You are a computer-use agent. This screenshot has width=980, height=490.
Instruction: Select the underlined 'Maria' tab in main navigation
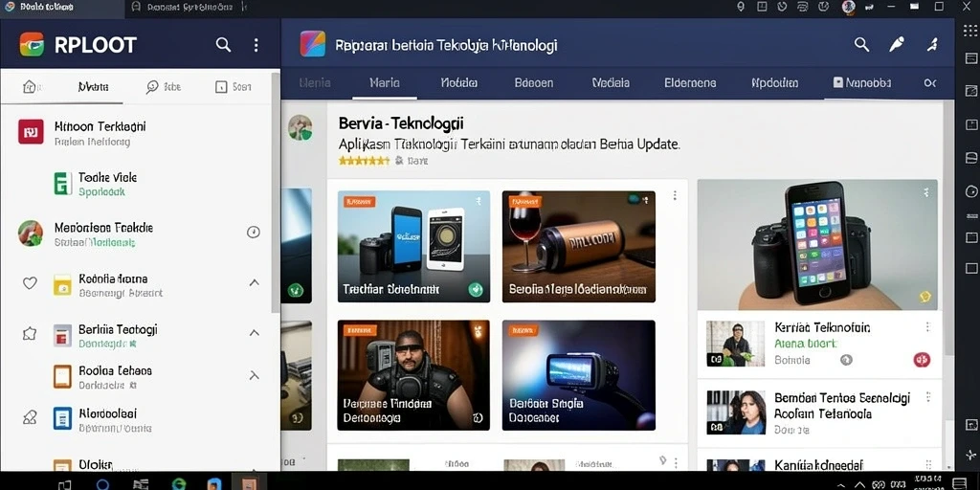pos(385,82)
